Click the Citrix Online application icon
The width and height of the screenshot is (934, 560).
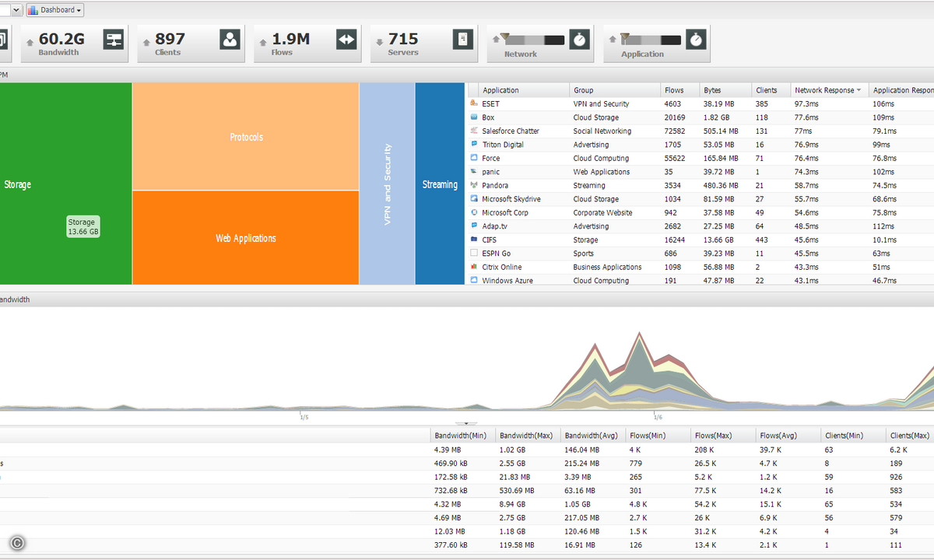[474, 267]
